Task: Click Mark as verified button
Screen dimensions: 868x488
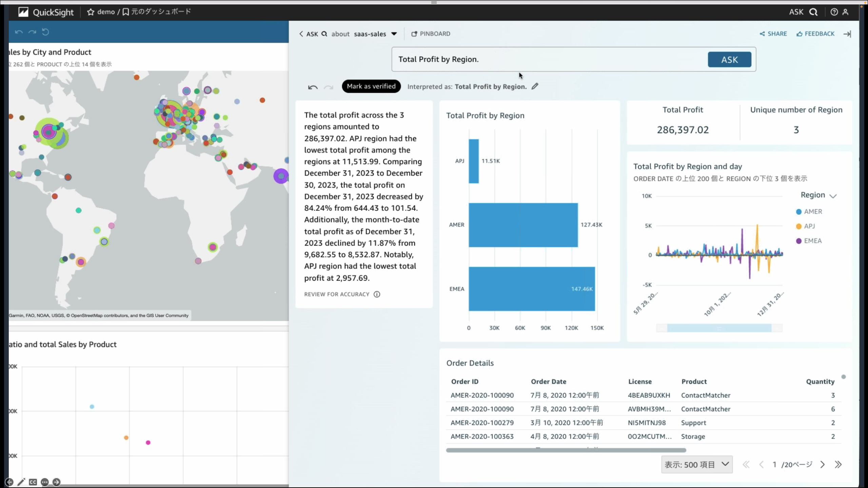Action: [371, 86]
